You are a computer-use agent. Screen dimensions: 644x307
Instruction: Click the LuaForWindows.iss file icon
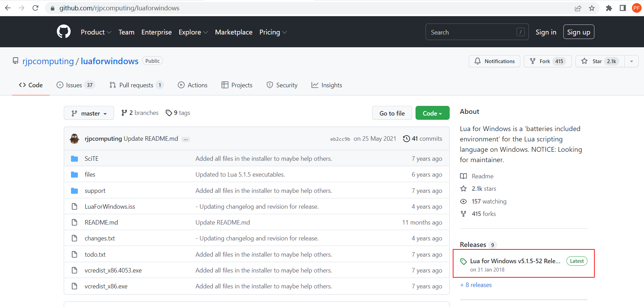pos(74,207)
